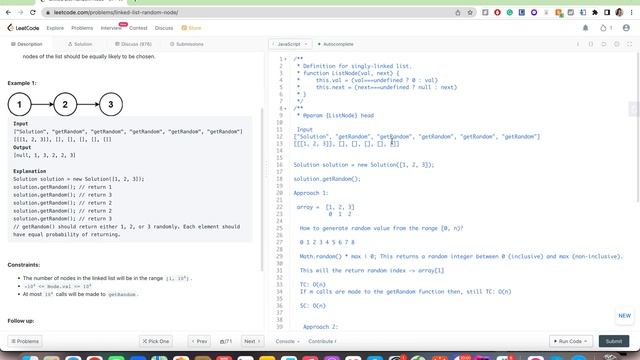Click the 'Approach 2:' line in the editor
The height and width of the screenshot is (360, 640).
(x=320, y=327)
